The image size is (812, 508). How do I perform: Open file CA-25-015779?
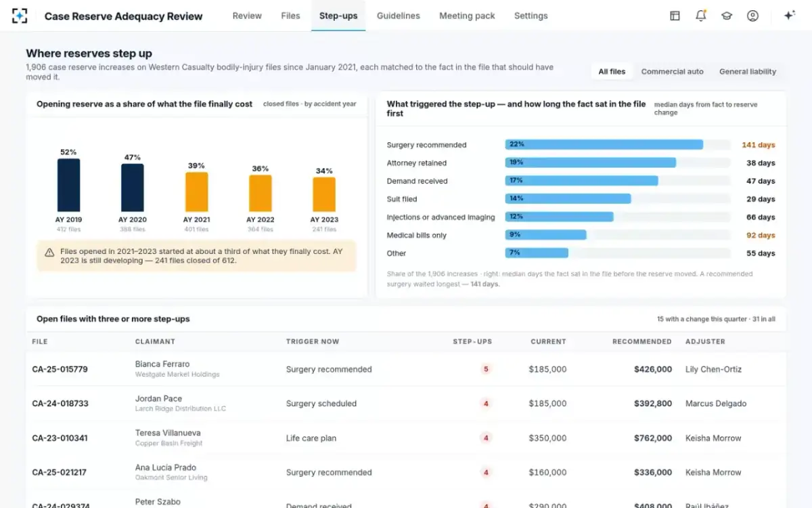[x=60, y=369]
